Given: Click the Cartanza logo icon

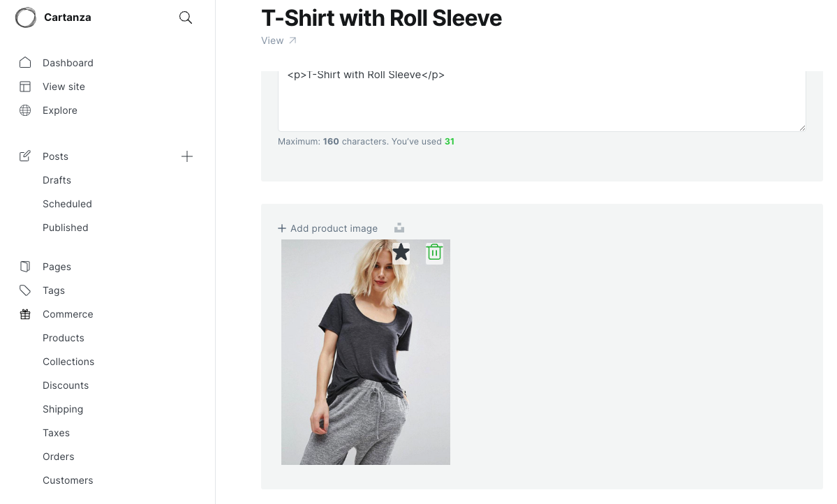Looking at the screenshot, I should (26, 17).
